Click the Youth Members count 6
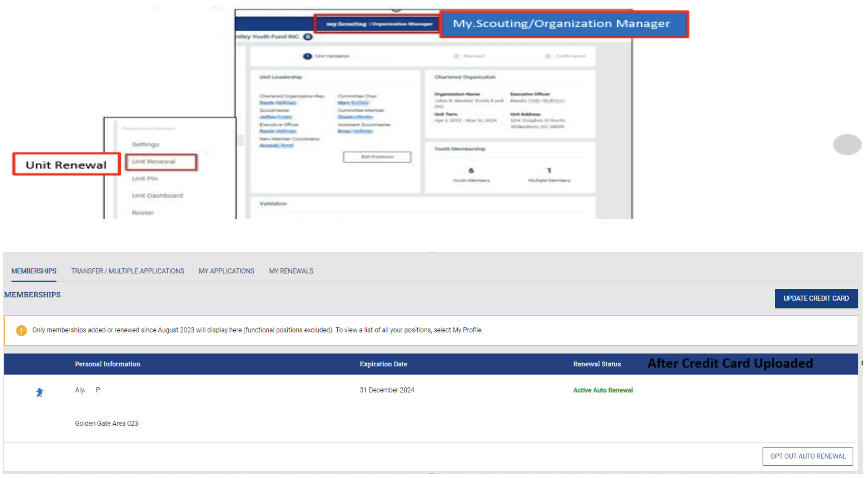 471,171
